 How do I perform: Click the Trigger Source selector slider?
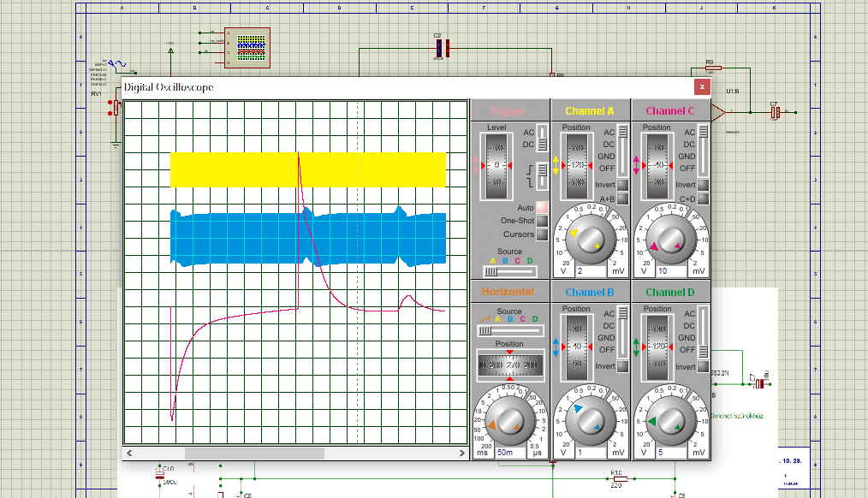[509, 272]
